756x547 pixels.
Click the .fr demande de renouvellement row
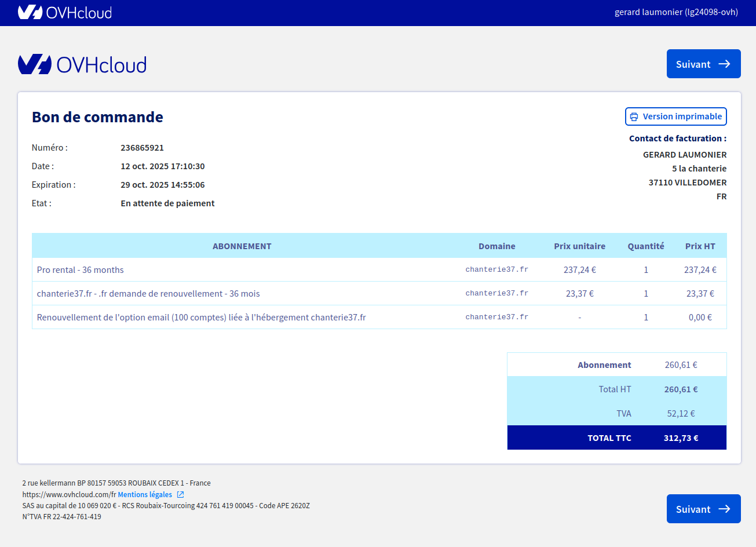(x=148, y=294)
